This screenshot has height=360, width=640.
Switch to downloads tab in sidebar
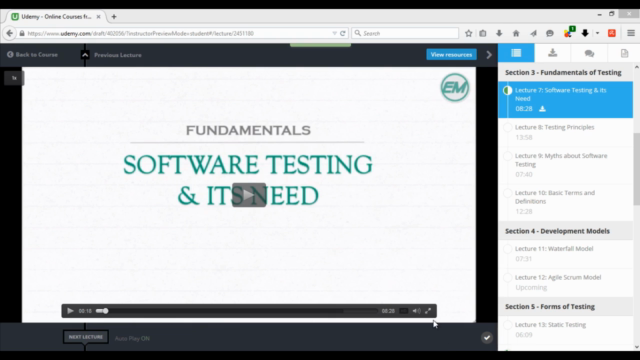coord(553,53)
